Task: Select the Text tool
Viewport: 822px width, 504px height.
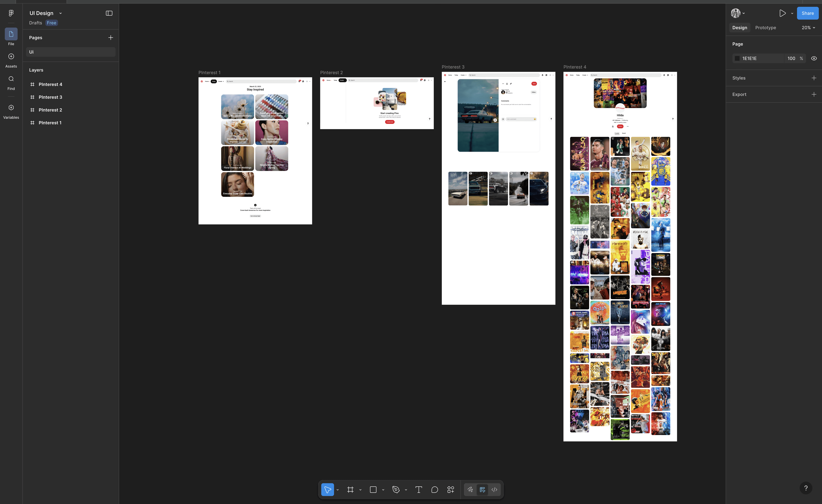Action: [418, 490]
